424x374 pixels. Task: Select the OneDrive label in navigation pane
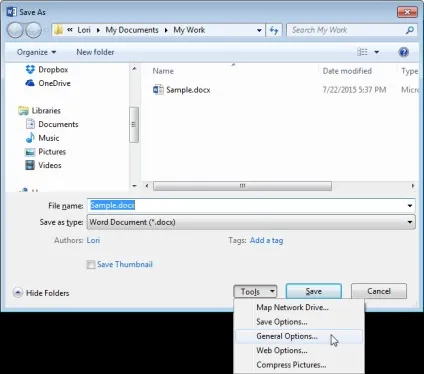[x=55, y=83]
